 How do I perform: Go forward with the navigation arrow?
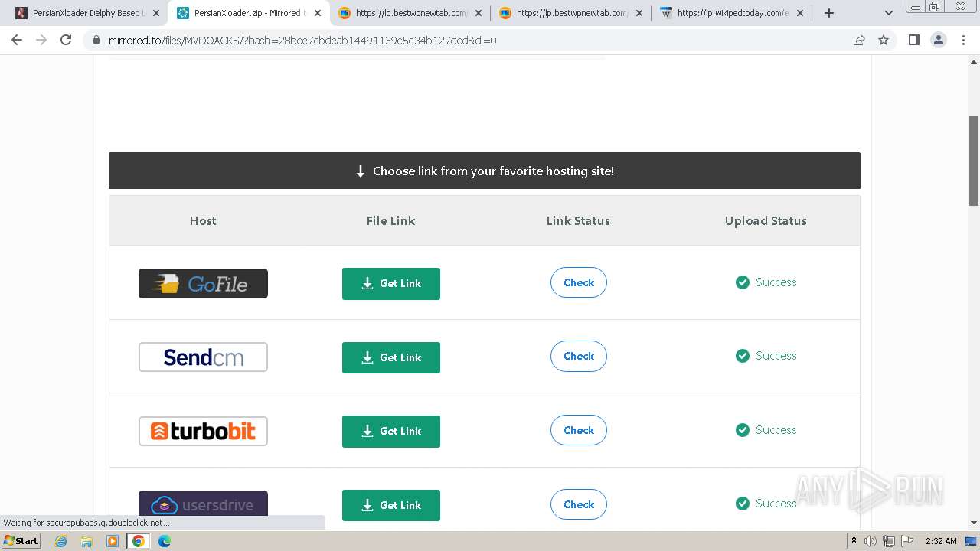pos(41,40)
